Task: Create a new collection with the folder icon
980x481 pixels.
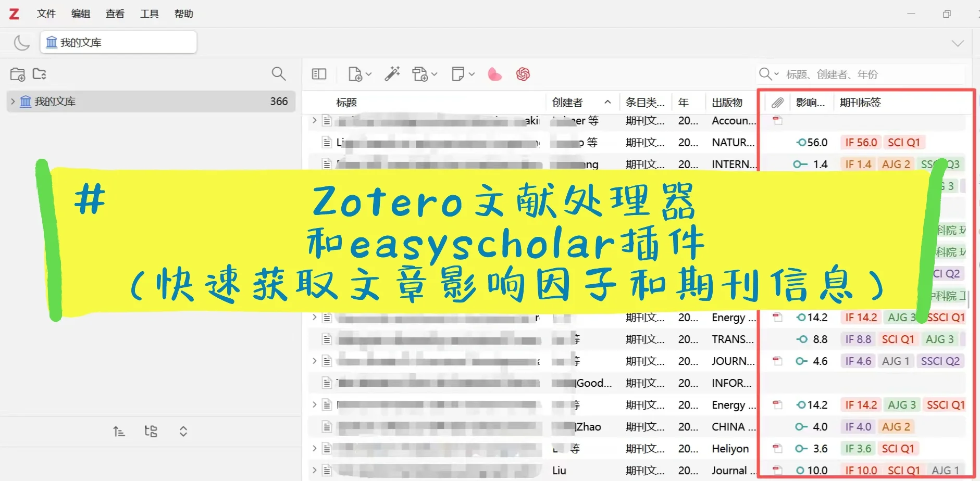Action: (x=17, y=74)
